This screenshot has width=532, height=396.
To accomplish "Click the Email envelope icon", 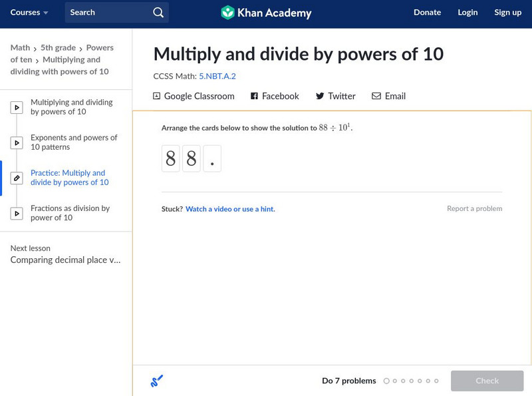I will pos(376,96).
